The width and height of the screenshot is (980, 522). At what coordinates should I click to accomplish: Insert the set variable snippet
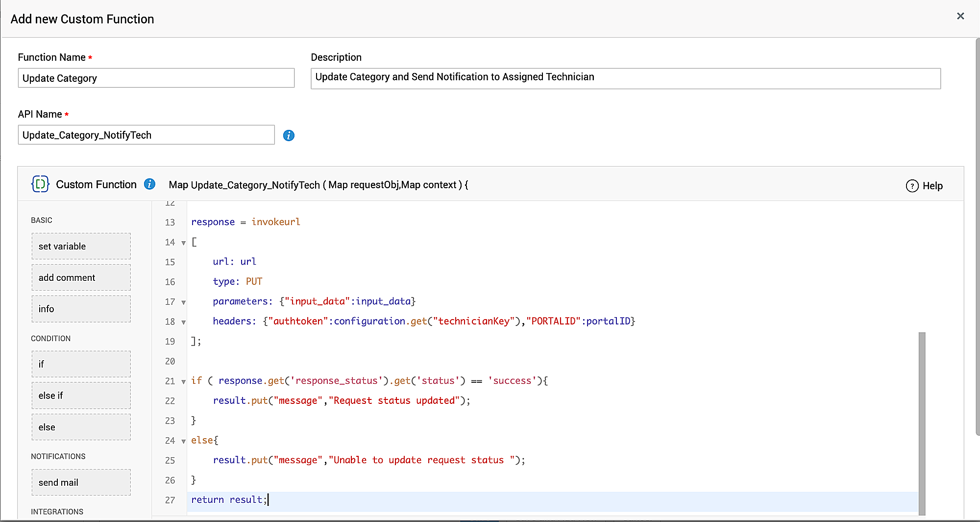tap(81, 246)
